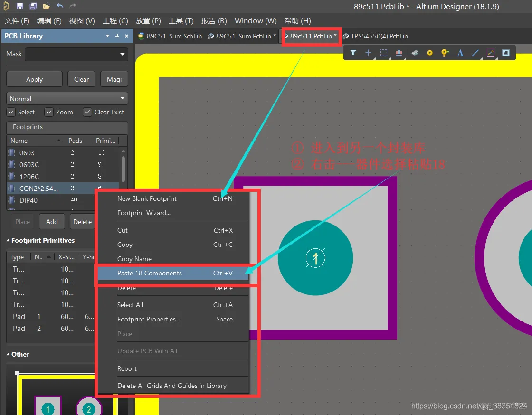Open the 视图 (V) menu
Screen dimensions: 532x415
[x=82, y=21]
